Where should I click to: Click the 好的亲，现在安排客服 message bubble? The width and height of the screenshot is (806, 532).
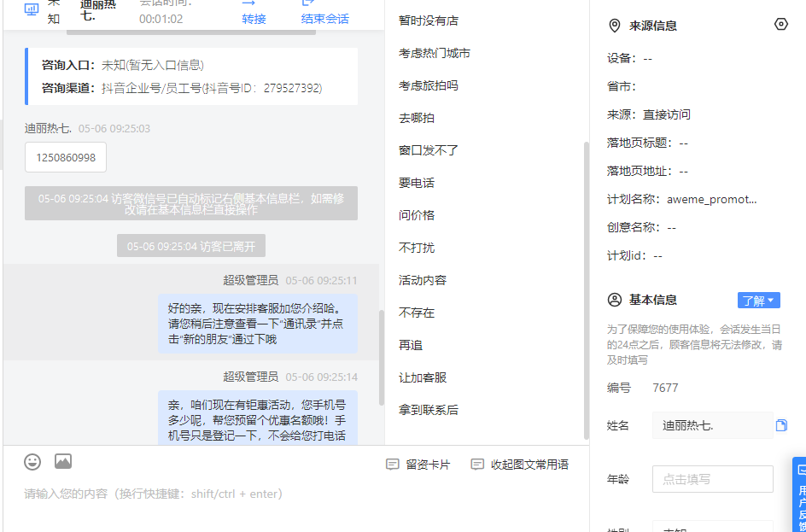pyautogui.click(x=258, y=324)
